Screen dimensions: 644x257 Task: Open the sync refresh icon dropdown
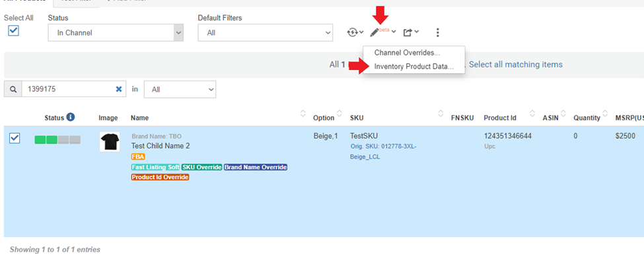click(355, 32)
